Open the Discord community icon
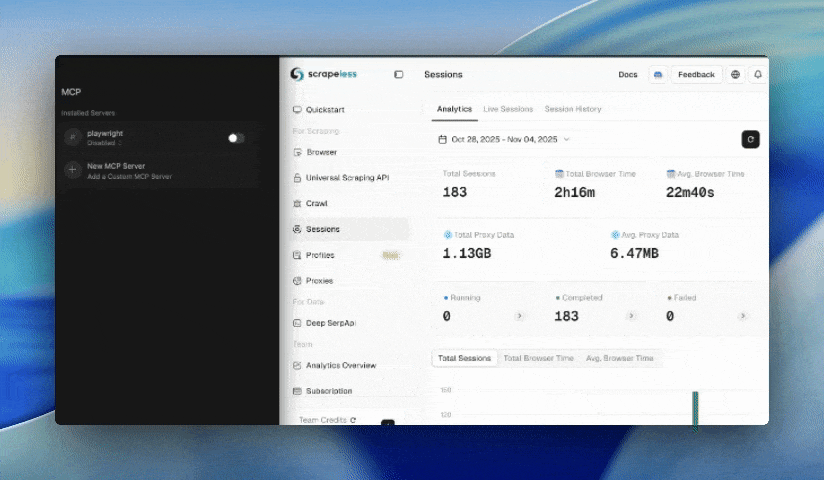Image resolution: width=824 pixels, height=480 pixels. (657, 75)
